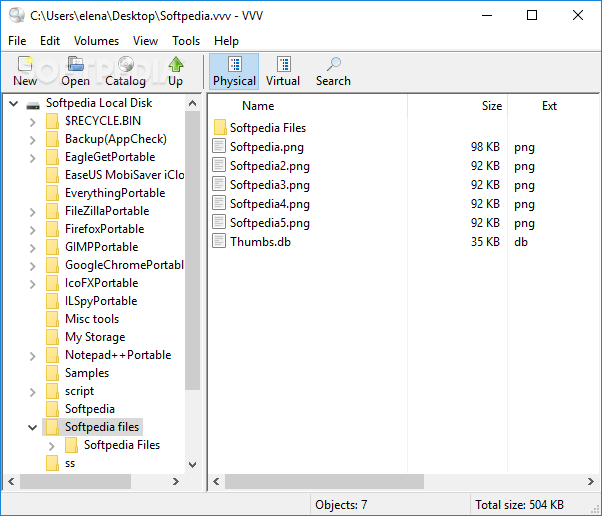Expand the EagleGetPortable folder
602x516 pixels.
tap(33, 158)
